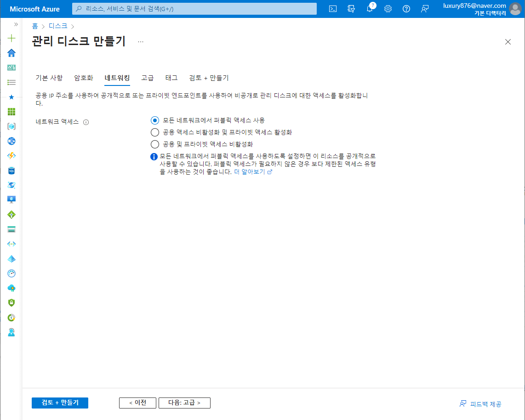Click the < 이전 button

click(x=137, y=403)
